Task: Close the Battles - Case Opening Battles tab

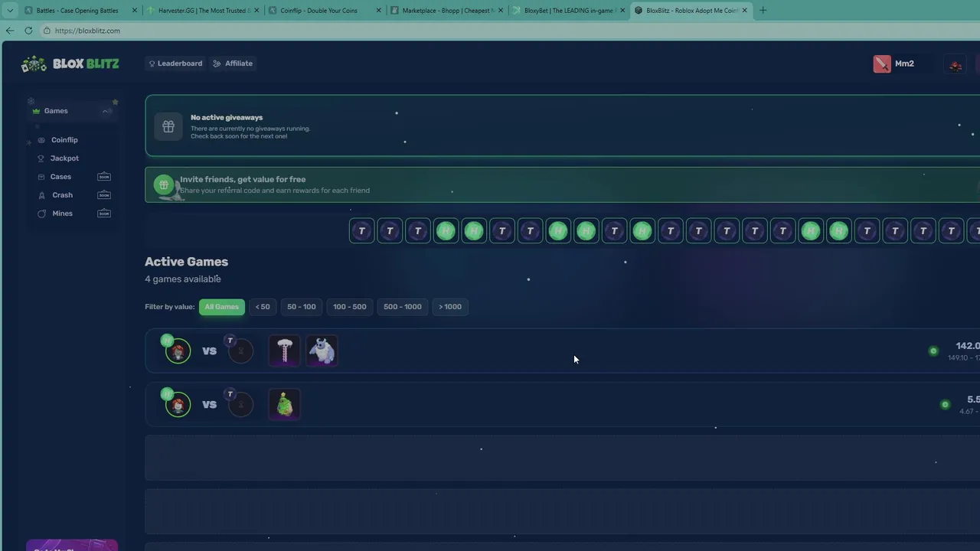Action: (x=135, y=11)
